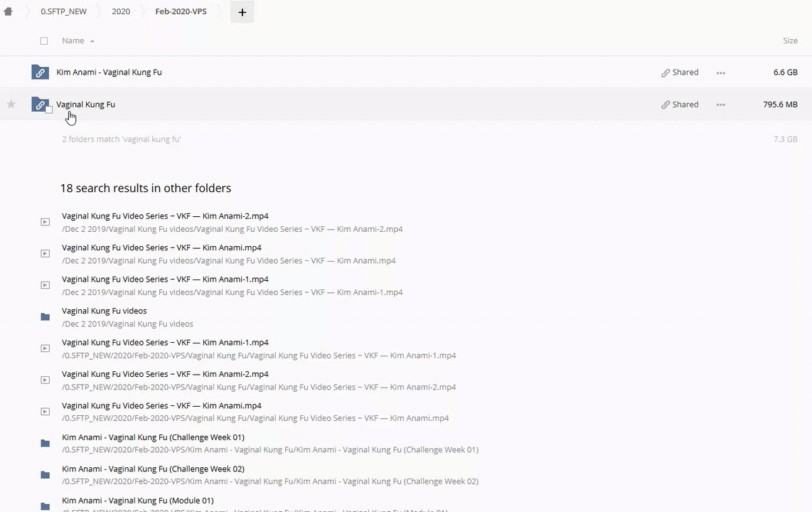
Task: Click Shared status on 795.6 MB folder
Action: 680,105
